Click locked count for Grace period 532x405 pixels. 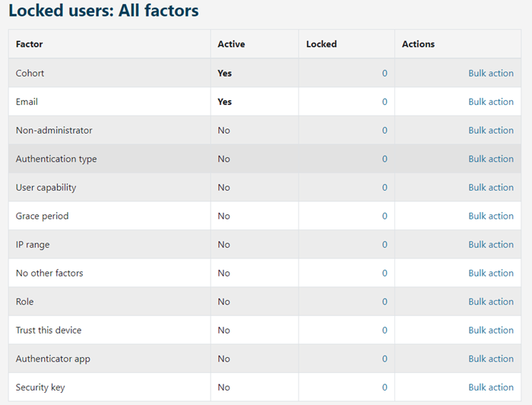coord(385,216)
